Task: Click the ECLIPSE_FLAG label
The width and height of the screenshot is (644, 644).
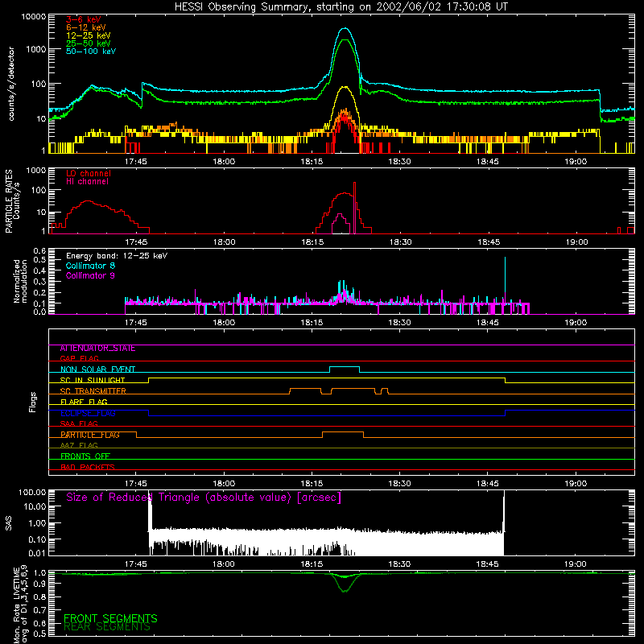Action: pos(88,413)
